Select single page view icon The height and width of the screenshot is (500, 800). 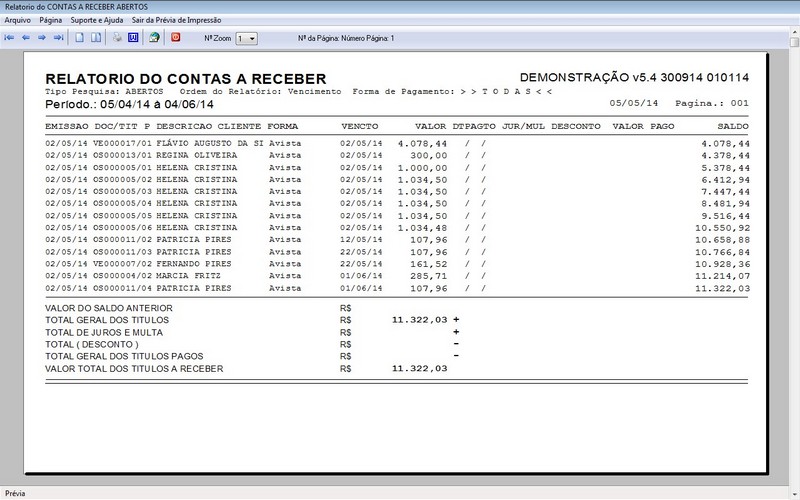click(x=80, y=38)
